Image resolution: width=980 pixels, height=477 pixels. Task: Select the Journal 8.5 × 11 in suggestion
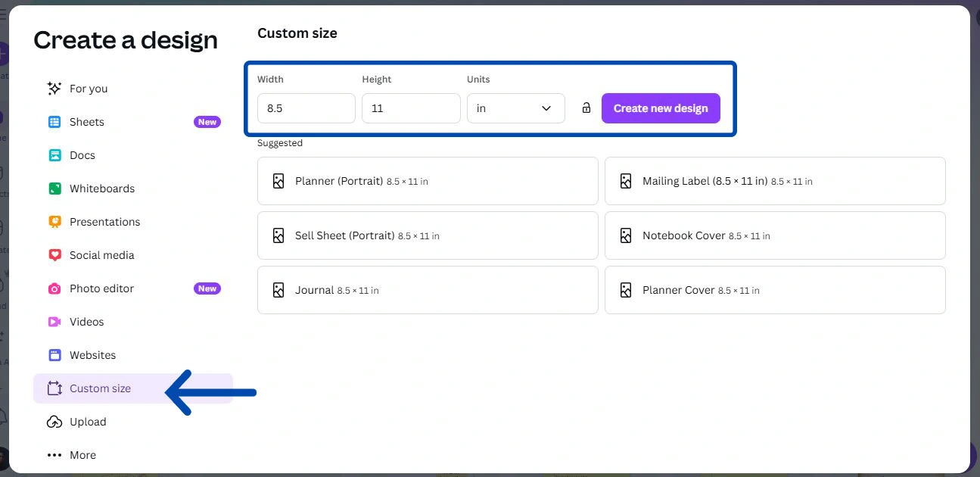point(428,290)
